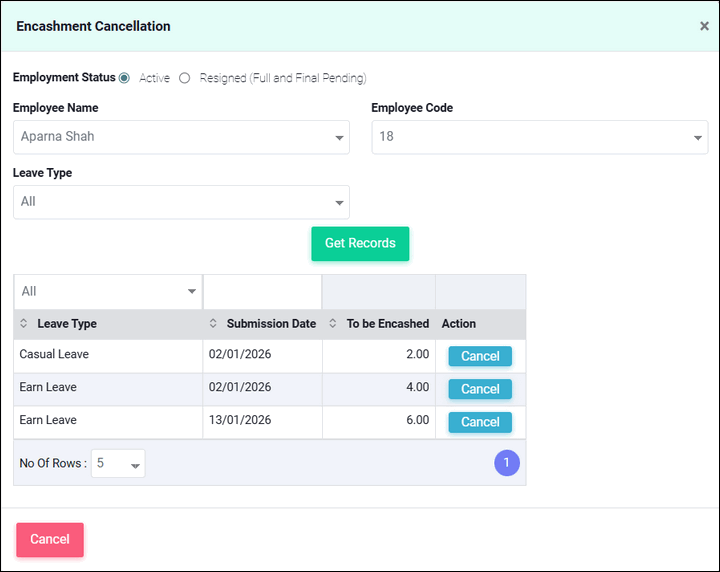Sort by Leave Type column icon

pos(24,324)
